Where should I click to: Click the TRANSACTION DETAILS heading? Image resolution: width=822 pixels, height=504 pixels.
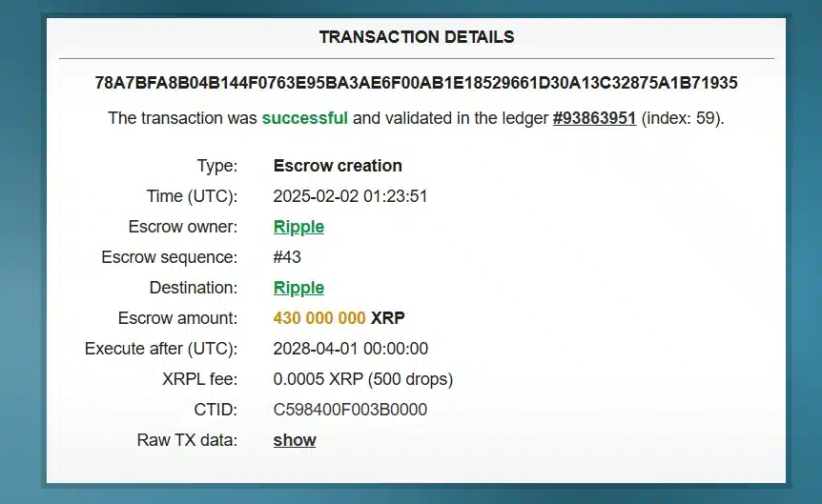click(417, 37)
